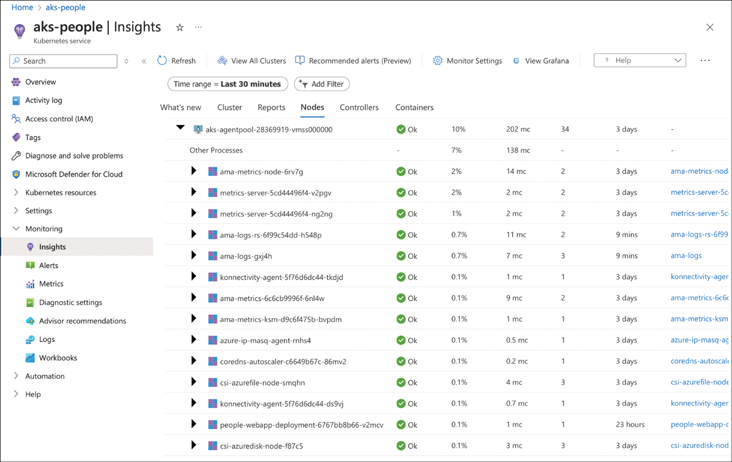Open Microsoft Defender for Cloud

pyautogui.click(x=74, y=174)
